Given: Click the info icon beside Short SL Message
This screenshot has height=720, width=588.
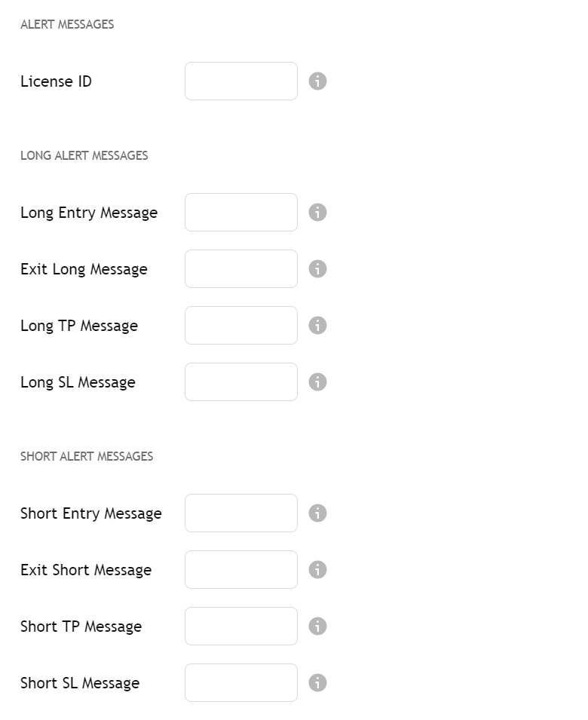Looking at the screenshot, I should [x=317, y=682].
